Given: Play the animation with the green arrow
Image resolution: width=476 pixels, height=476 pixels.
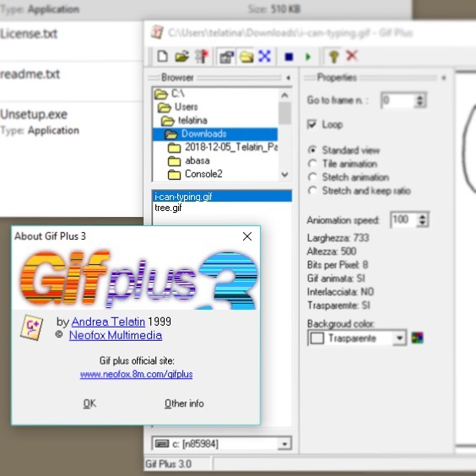Looking at the screenshot, I should tap(308, 57).
